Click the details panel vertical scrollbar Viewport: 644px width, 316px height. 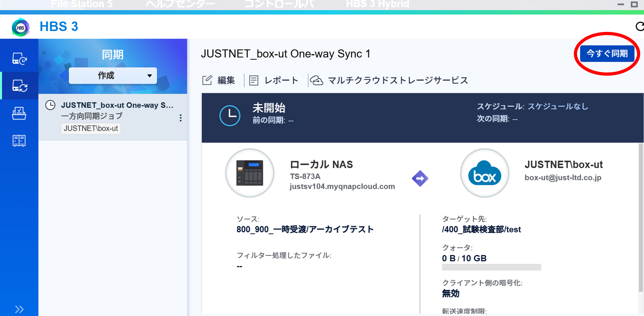click(x=641, y=217)
